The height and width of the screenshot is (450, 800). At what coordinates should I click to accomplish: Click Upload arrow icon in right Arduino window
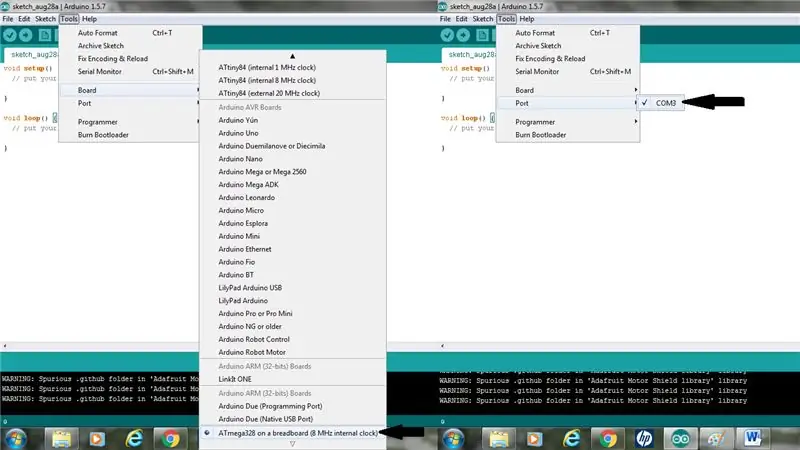click(463, 35)
